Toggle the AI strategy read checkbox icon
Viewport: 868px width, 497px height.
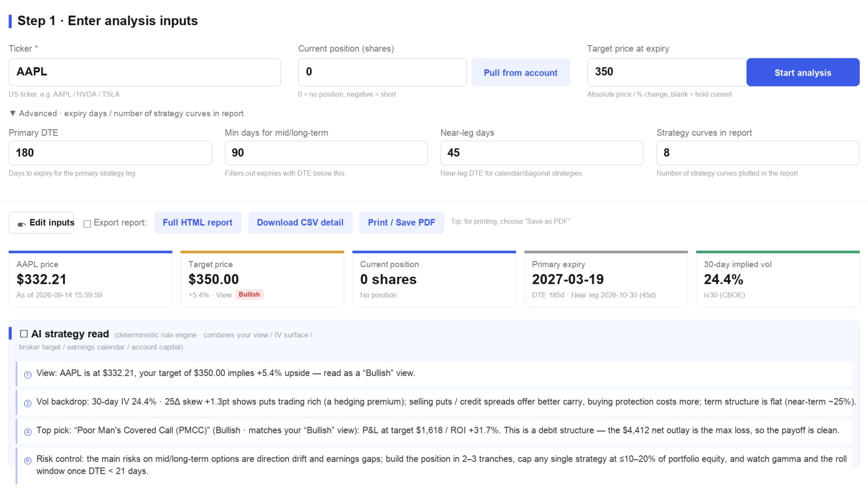click(24, 334)
